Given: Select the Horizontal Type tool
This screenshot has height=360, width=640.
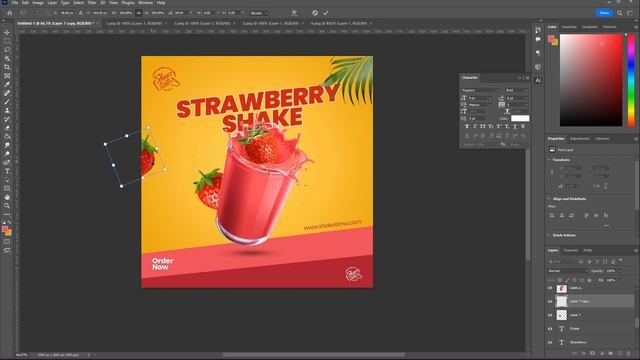Looking at the screenshot, I should 7,171.
